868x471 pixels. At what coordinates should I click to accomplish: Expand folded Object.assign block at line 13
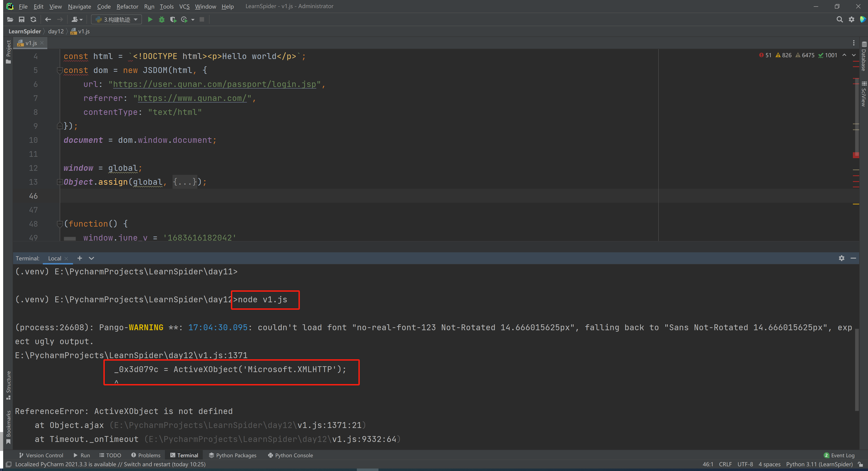pos(60,182)
